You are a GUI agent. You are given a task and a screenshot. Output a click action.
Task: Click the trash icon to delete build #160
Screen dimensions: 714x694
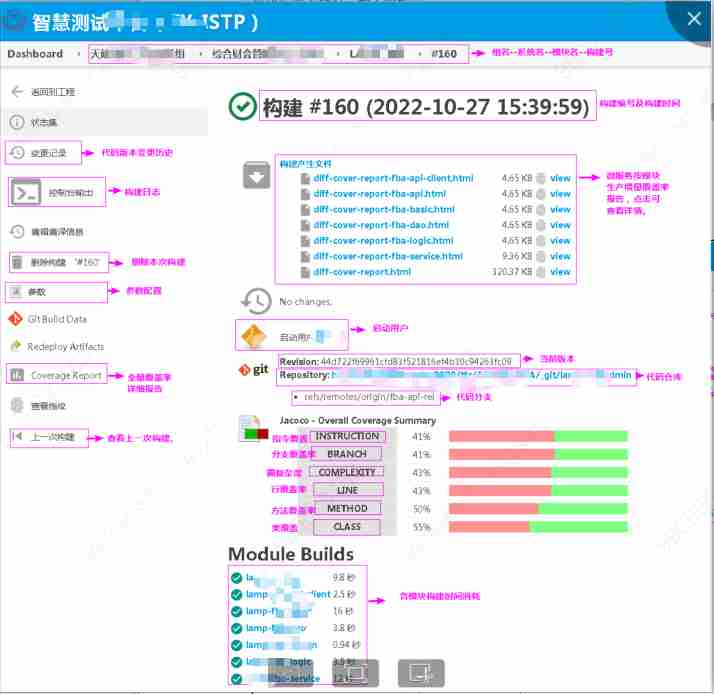tap(17, 262)
